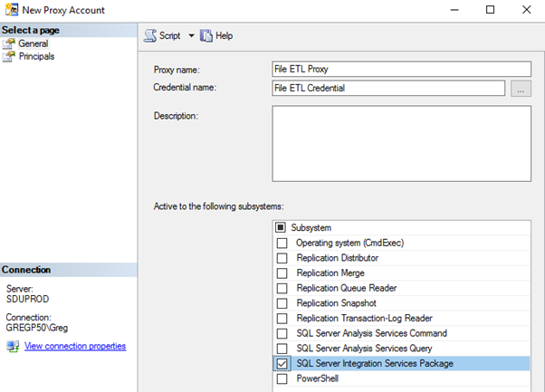The image size is (545, 392).
Task: Open the Script dropdown arrow
Action: 191,36
